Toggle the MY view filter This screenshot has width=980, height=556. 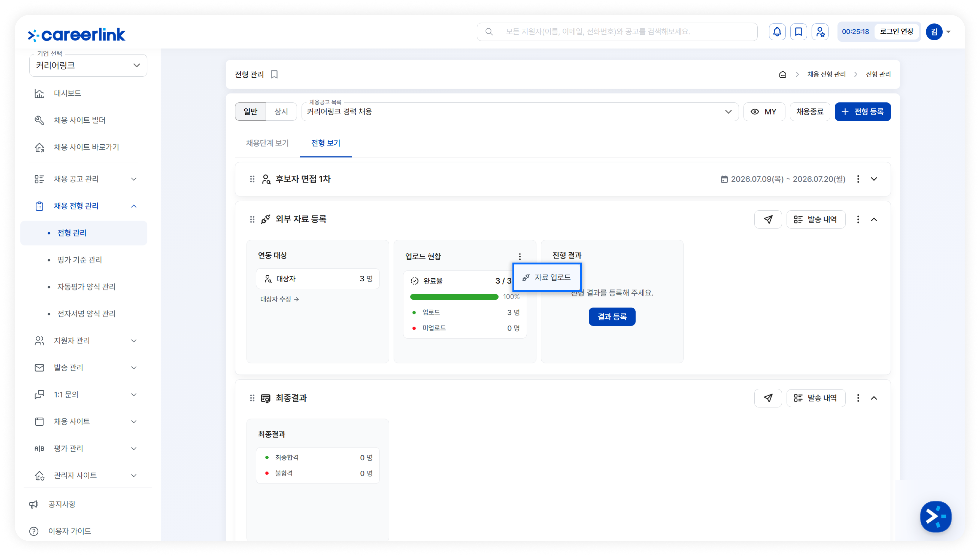(x=764, y=111)
